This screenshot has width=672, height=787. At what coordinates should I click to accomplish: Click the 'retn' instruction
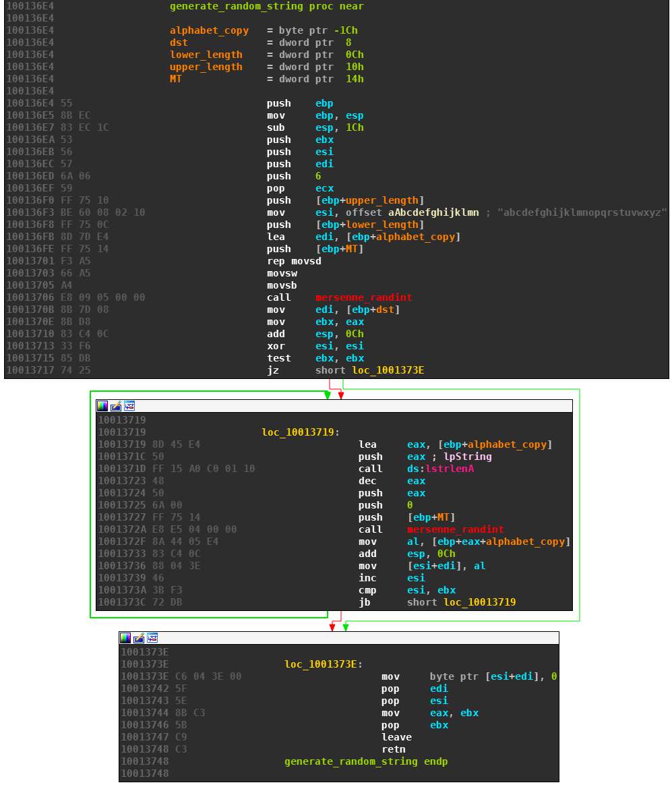pos(394,749)
